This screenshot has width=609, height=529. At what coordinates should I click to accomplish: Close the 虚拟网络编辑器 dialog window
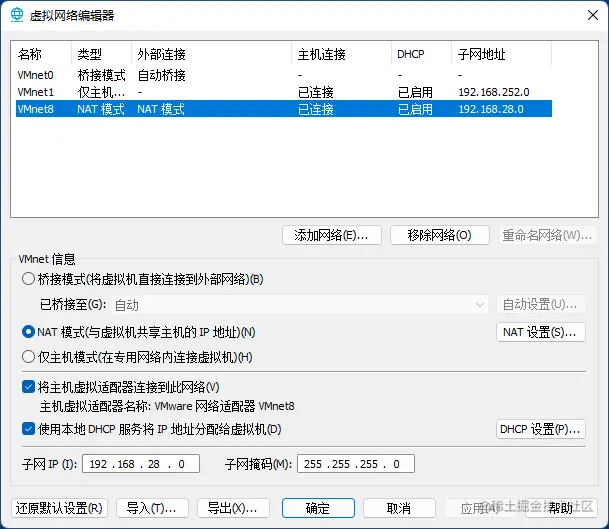(x=593, y=15)
